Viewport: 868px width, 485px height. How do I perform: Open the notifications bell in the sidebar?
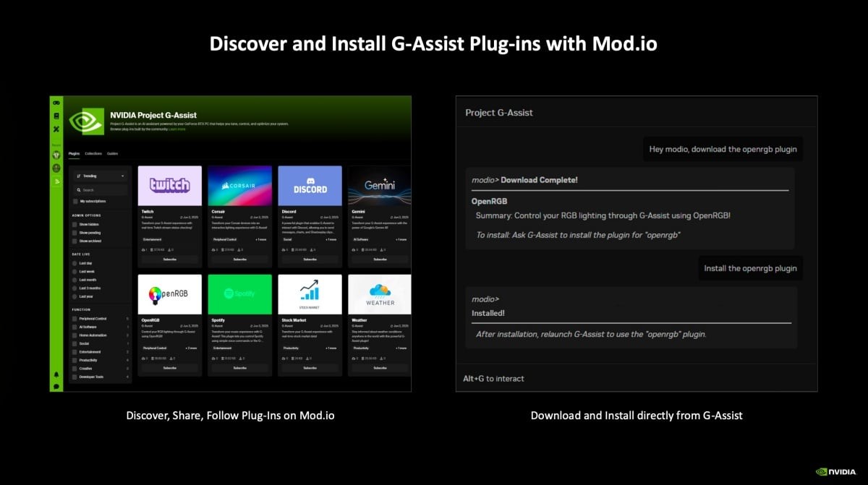point(56,374)
